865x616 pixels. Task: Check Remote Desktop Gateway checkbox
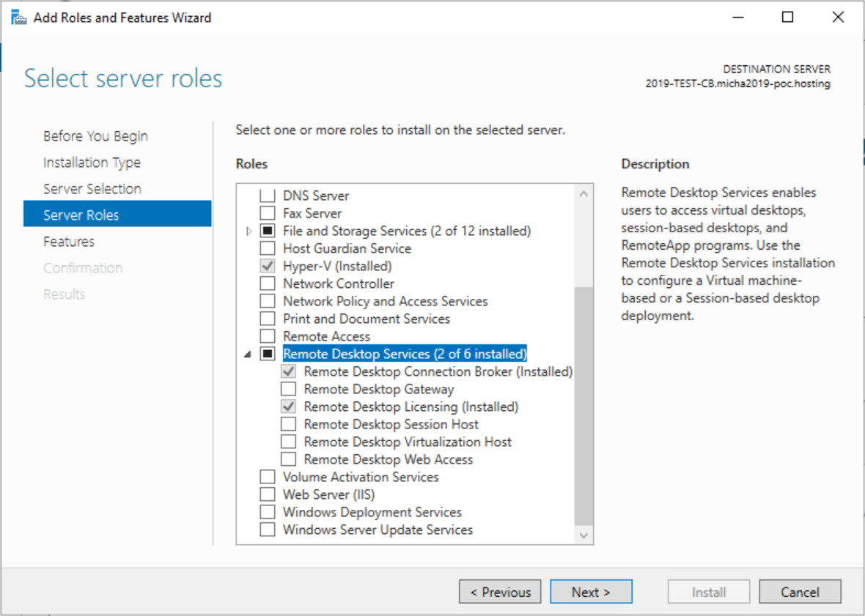point(289,389)
